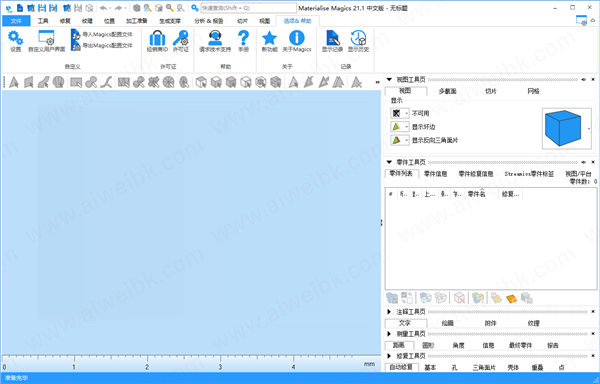Open 关于Magics info icon

tap(297, 41)
